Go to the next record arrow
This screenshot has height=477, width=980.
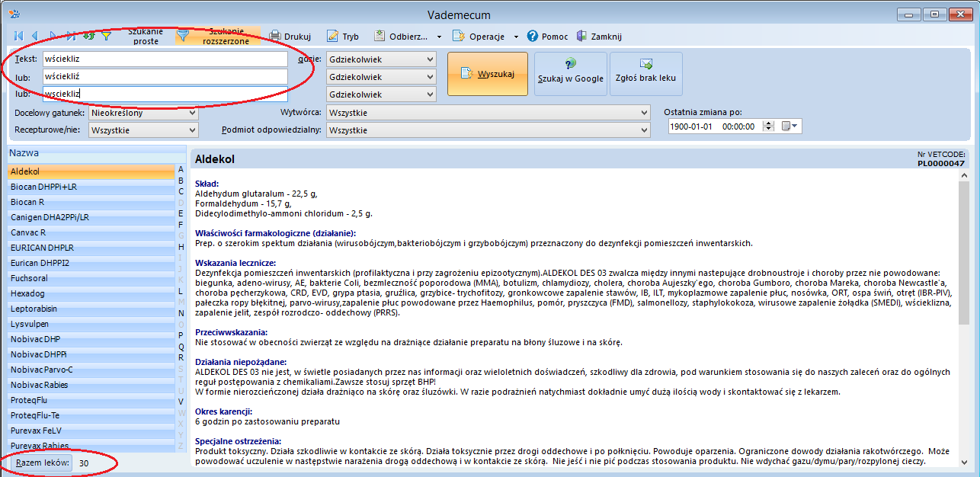tap(53, 36)
